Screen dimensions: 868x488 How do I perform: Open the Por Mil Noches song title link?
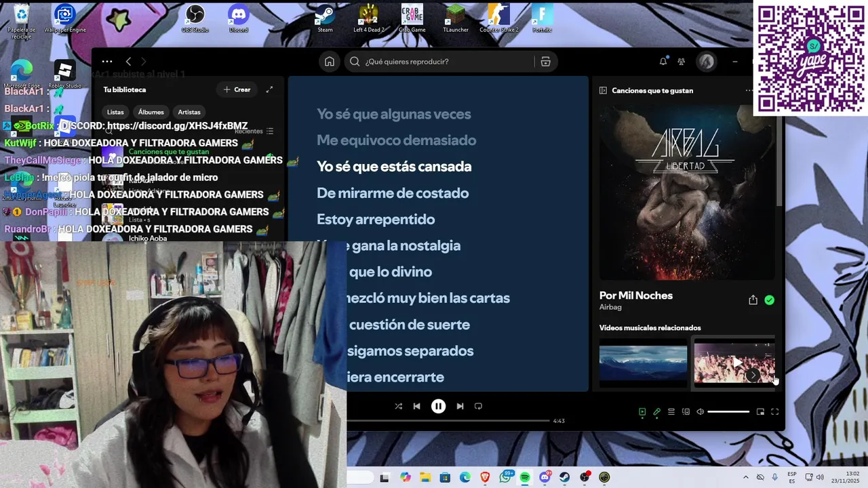coord(636,296)
